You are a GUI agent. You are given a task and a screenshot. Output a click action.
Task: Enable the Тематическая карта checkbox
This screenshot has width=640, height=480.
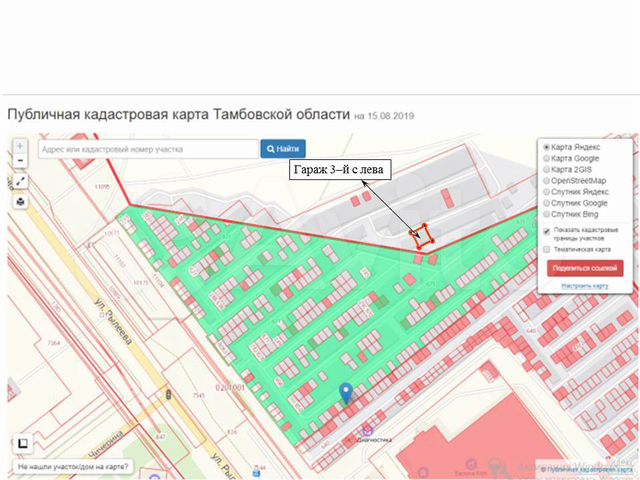547,249
